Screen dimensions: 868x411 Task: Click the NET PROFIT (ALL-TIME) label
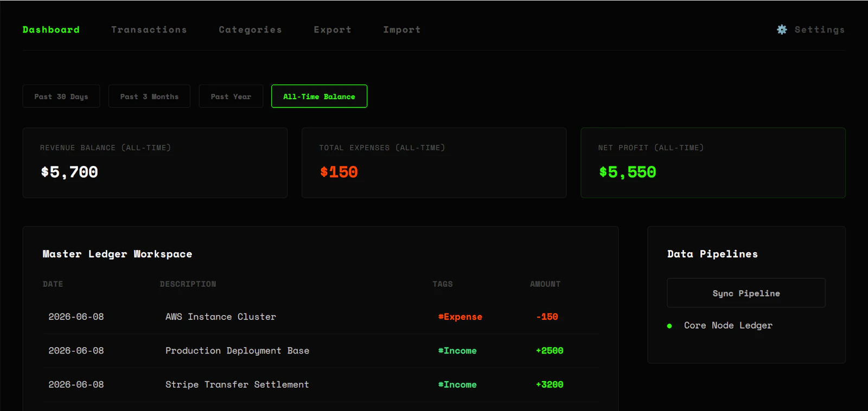pyautogui.click(x=651, y=147)
